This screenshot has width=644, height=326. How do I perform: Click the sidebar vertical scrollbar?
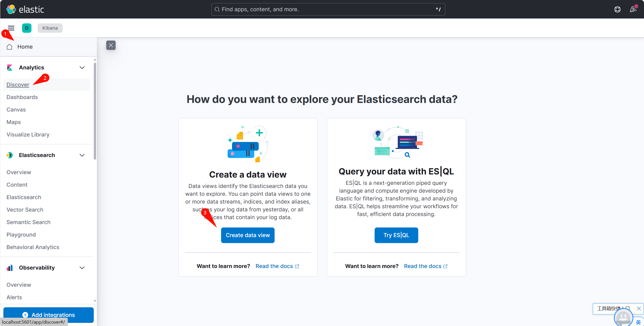(95, 112)
